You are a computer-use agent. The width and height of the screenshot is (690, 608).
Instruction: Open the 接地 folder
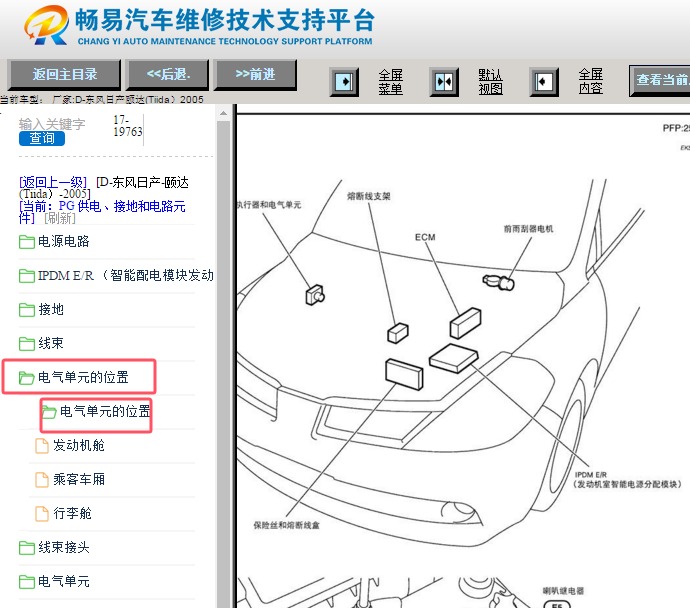point(51,309)
